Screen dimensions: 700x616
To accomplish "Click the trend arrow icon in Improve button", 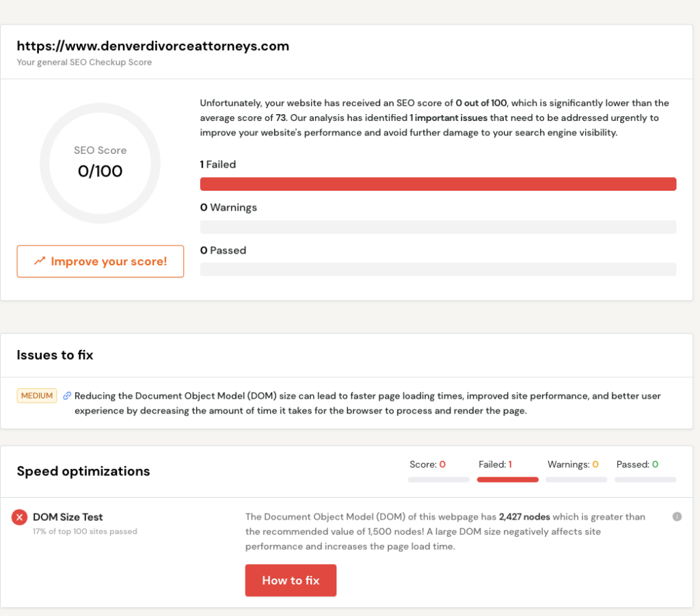I will [x=40, y=261].
